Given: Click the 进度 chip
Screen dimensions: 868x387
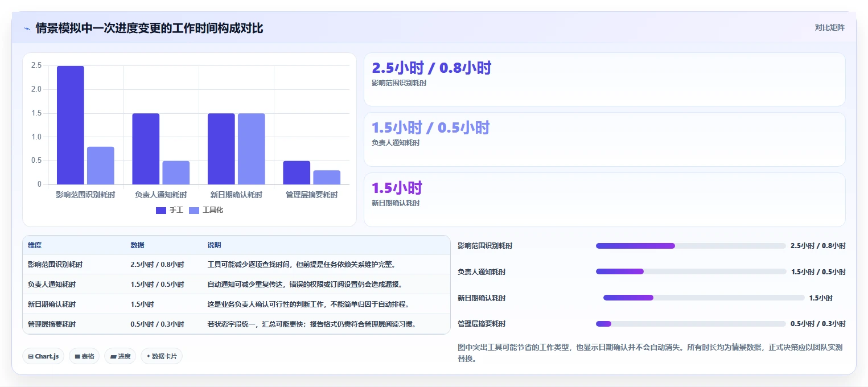Looking at the screenshot, I should 120,356.
